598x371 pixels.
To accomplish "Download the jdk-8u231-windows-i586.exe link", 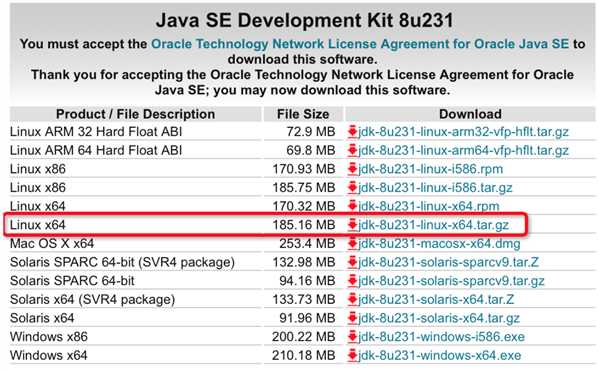I will (x=442, y=337).
